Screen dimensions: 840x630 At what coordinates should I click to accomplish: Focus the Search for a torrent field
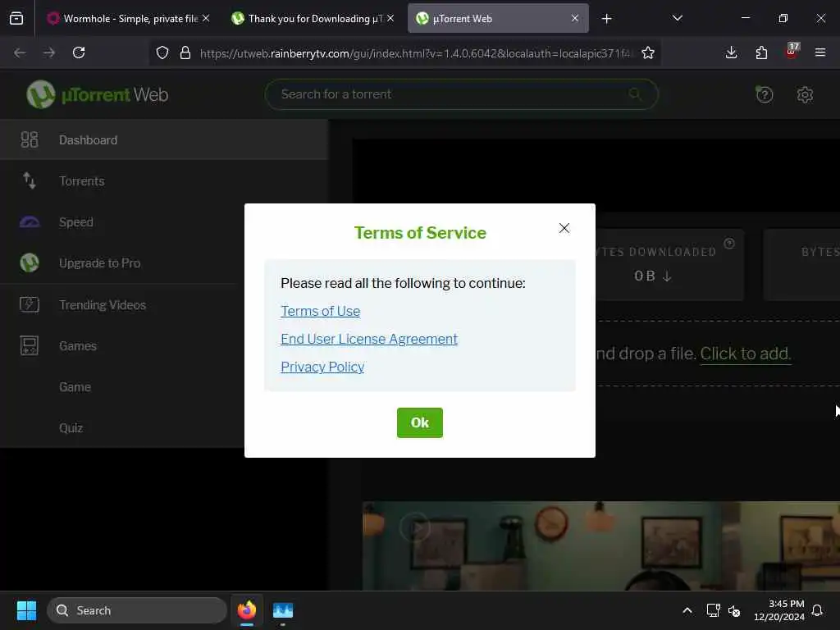(x=461, y=94)
